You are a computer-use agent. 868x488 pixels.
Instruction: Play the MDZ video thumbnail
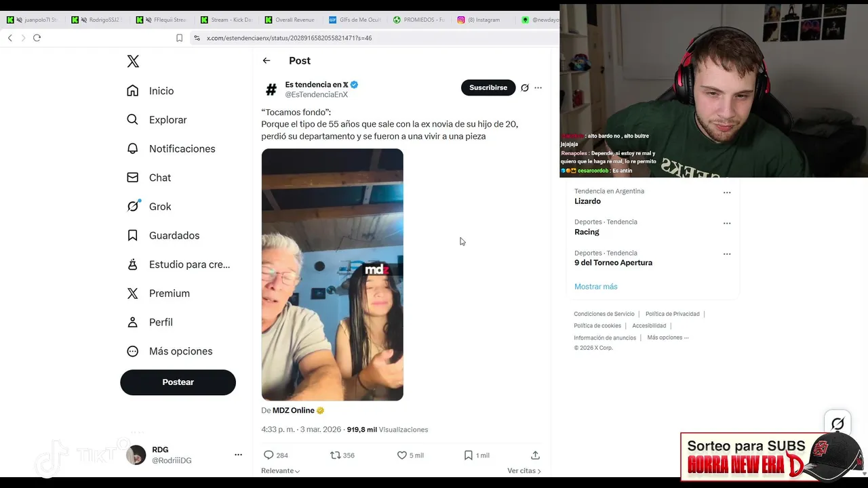point(332,274)
